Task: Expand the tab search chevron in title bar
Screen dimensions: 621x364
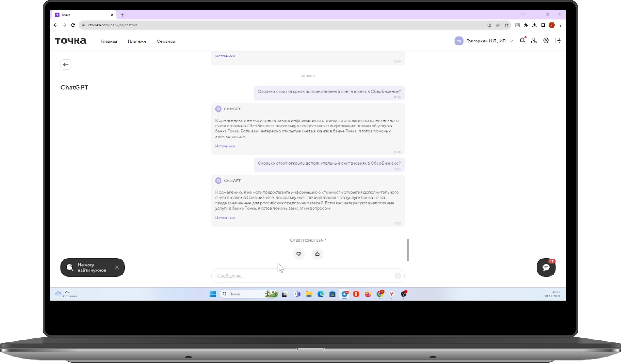Action: (x=523, y=14)
